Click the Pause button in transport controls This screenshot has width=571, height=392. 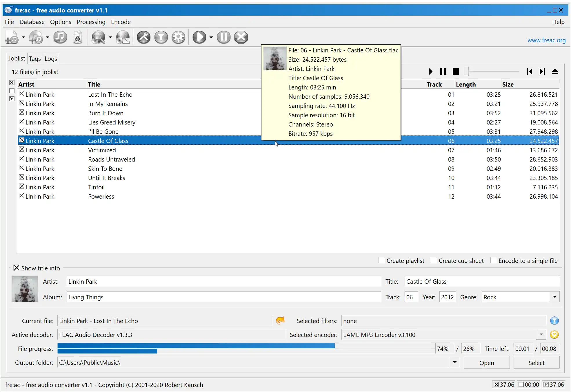pos(443,71)
